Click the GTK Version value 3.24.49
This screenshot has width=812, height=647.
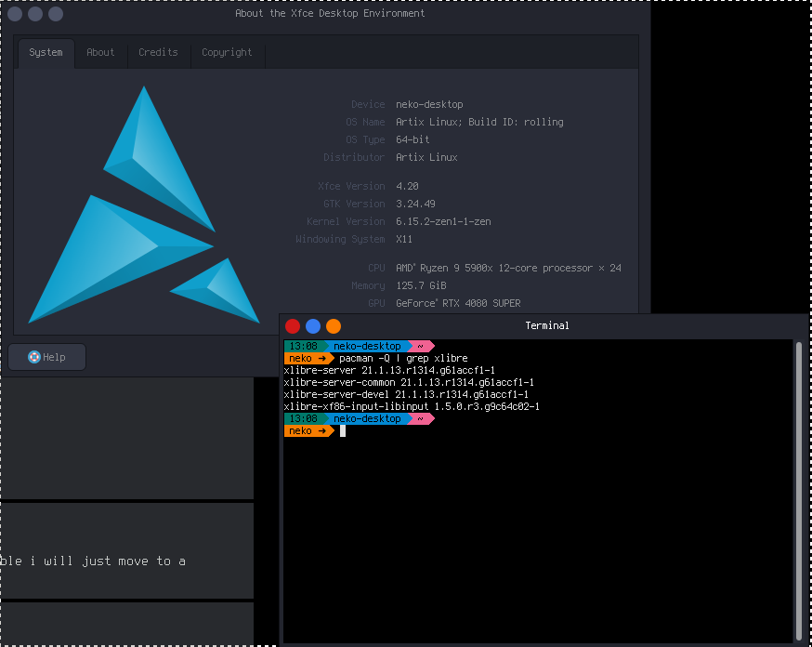point(415,205)
